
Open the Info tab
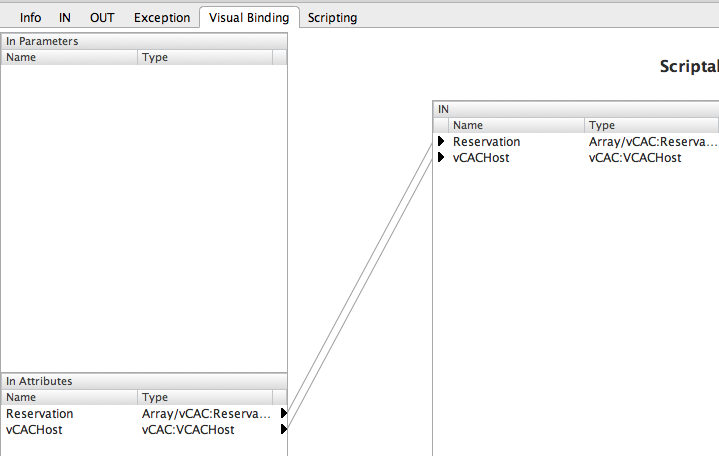[x=30, y=18]
